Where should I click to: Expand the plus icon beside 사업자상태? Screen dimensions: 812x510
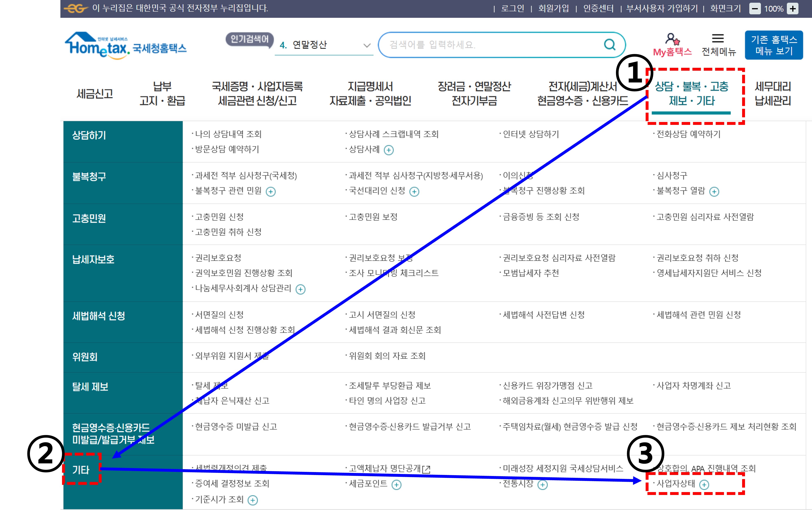(x=704, y=485)
